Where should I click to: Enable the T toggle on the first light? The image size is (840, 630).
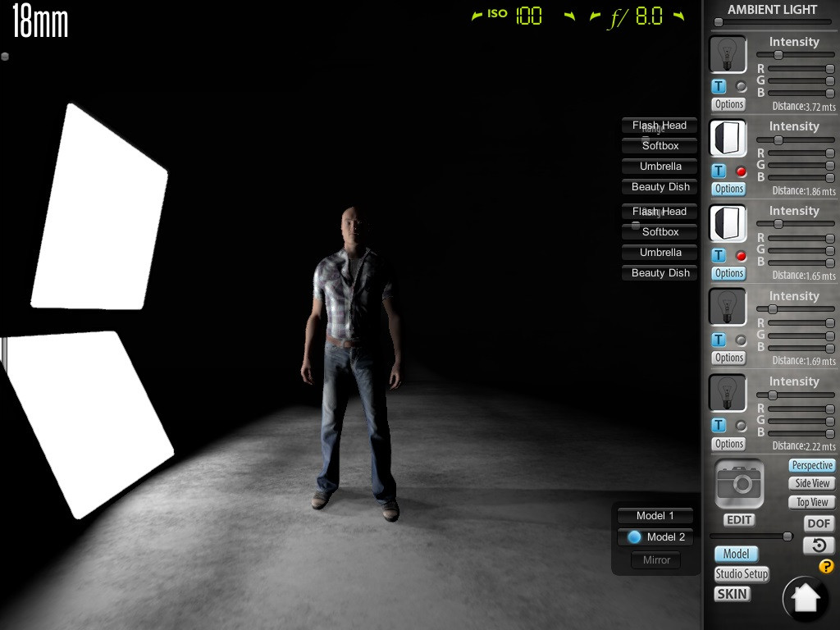[717, 86]
